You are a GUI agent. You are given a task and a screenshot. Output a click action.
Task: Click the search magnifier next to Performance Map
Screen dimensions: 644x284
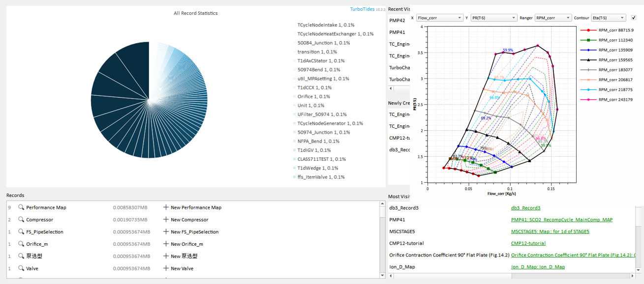21,207
